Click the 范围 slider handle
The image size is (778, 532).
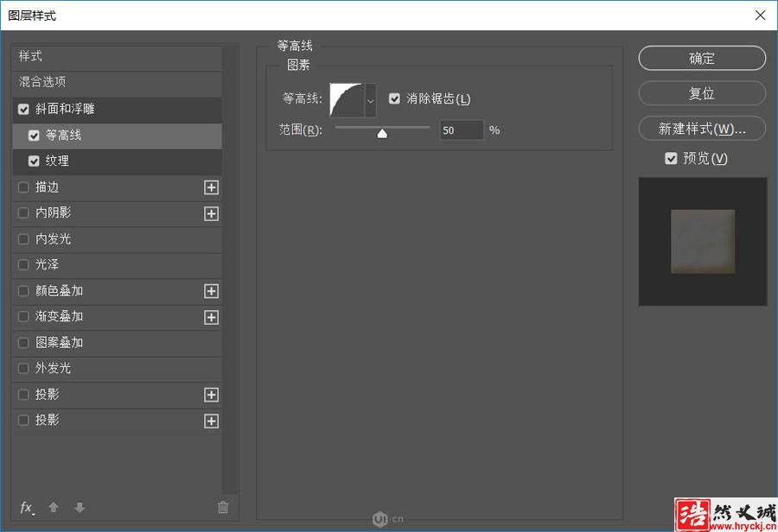(x=382, y=133)
